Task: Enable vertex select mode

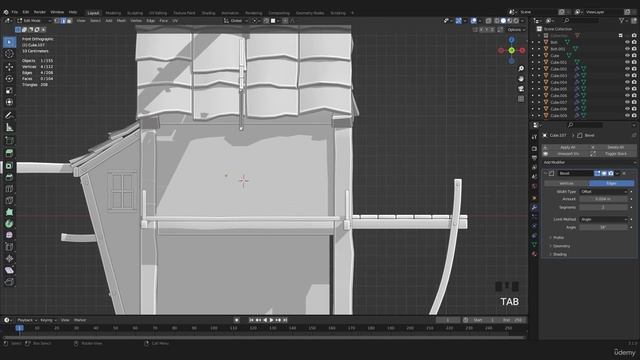Action: (57, 20)
